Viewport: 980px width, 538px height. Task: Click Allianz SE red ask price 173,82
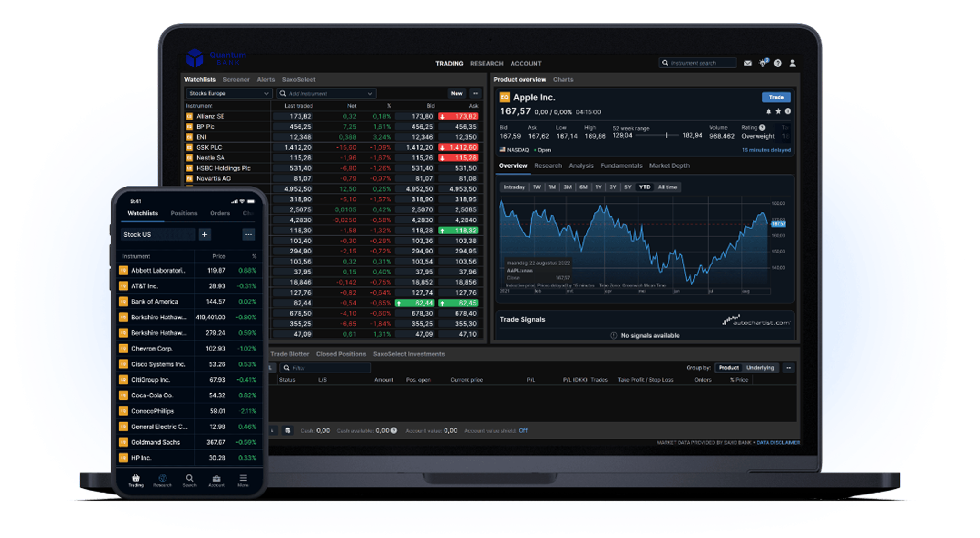pyautogui.click(x=458, y=116)
